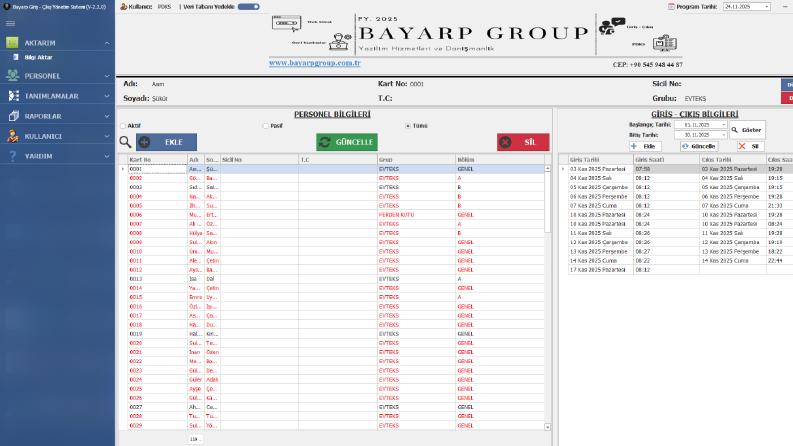Click the Kullanıcı user icon in the sidebar
Image resolution: width=793 pixels, height=446 pixels.
click(x=13, y=136)
